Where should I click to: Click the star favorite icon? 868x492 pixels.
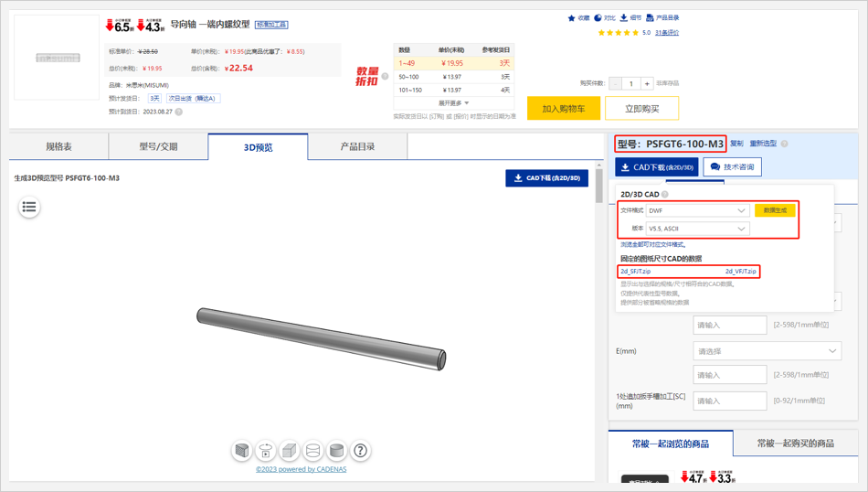tap(572, 17)
